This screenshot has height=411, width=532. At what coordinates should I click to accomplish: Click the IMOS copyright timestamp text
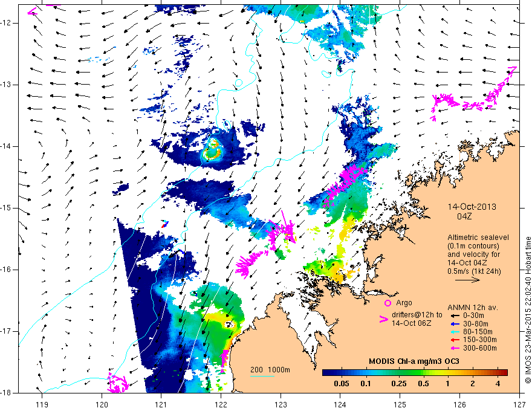pos(528,310)
